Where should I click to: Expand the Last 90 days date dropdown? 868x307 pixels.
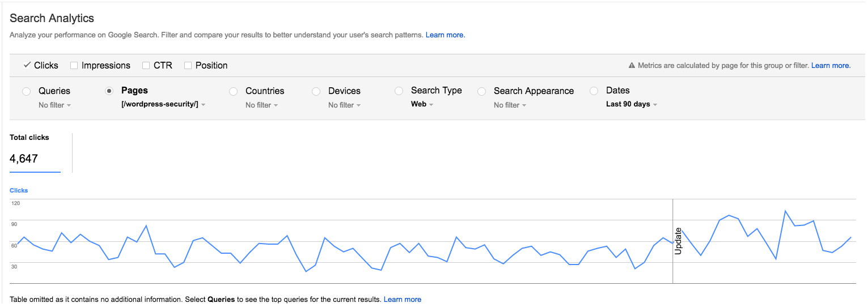pos(631,104)
